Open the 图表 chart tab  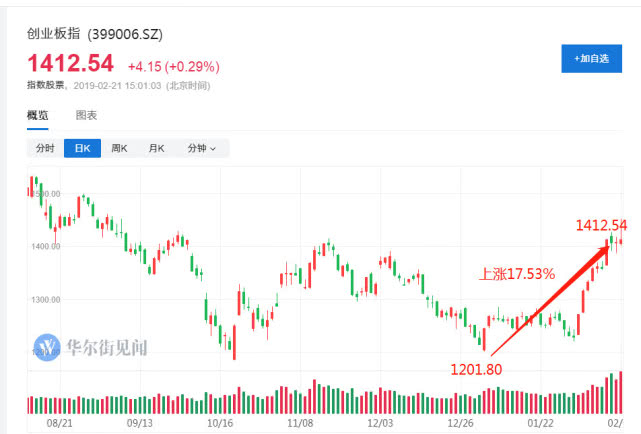(87, 115)
